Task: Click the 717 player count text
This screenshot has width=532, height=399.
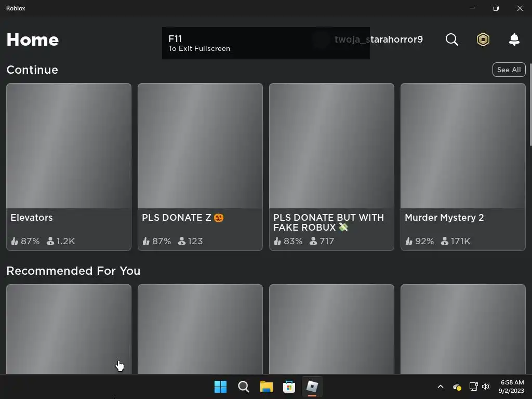Action: coord(327,241)
